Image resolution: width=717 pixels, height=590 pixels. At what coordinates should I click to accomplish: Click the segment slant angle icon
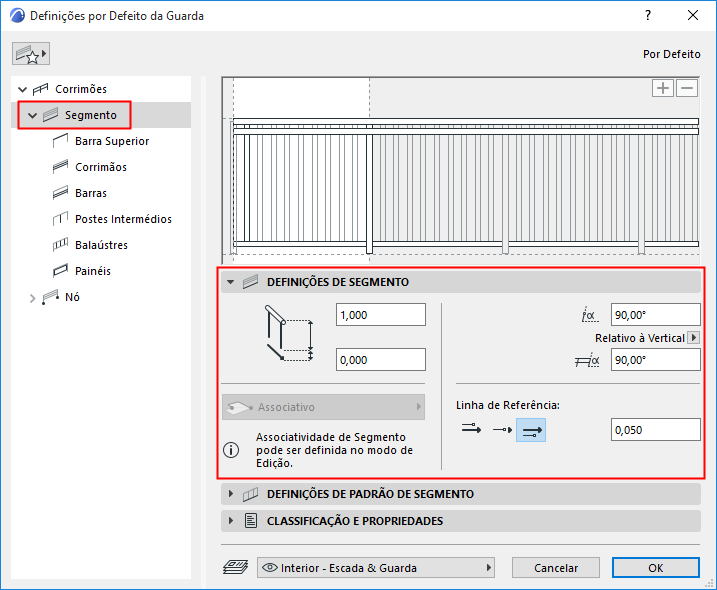click(x=589, y=315)
